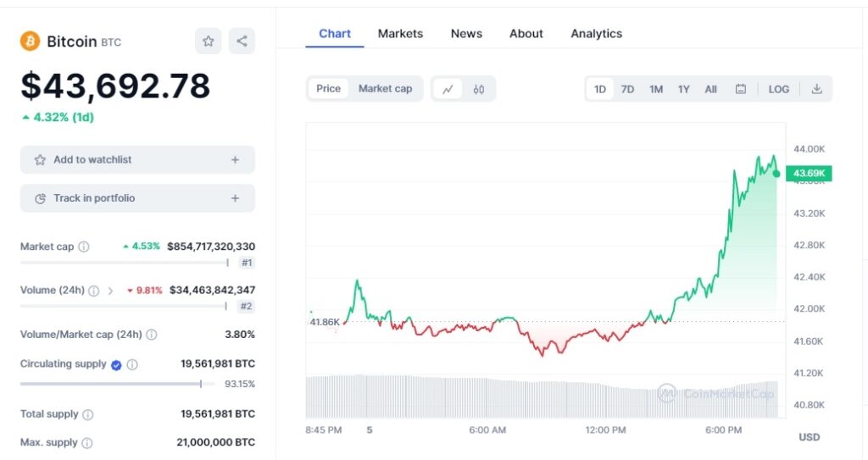The image size is (868, 460).
Task: Click the star favorite icon beside Bitcoin
Action: (x=209, y=41)
